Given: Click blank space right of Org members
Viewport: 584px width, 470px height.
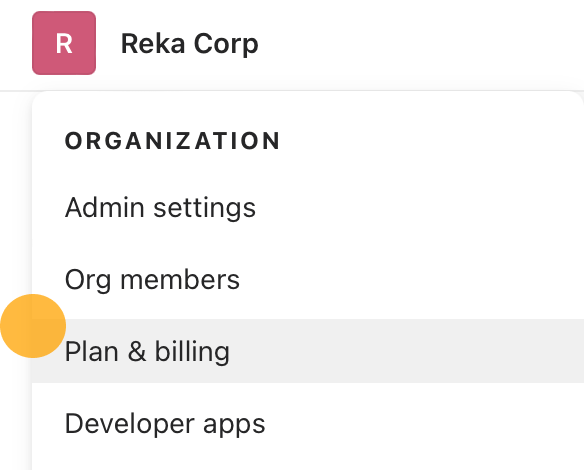Looking at the screenshot, I should (x=410, y=279).
